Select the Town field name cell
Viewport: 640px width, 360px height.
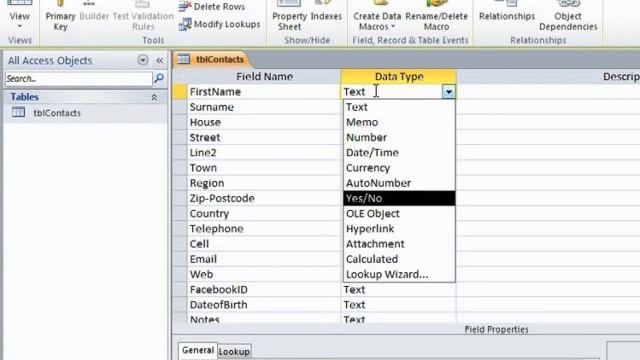[x=264, y=168]
